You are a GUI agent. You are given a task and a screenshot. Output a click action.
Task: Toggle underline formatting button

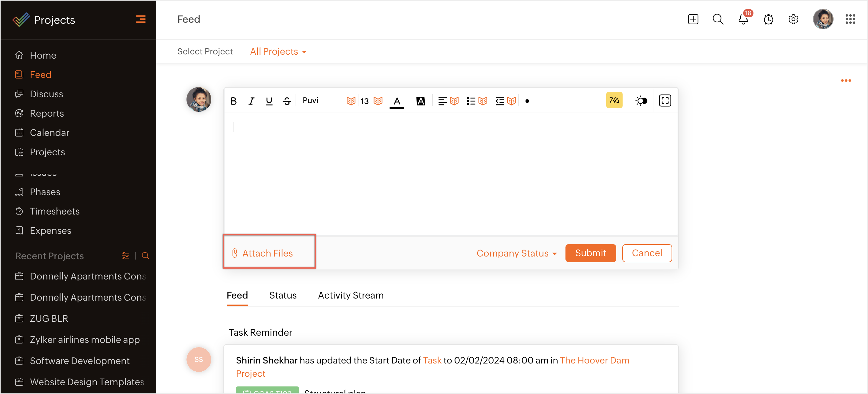coord(269,101)
